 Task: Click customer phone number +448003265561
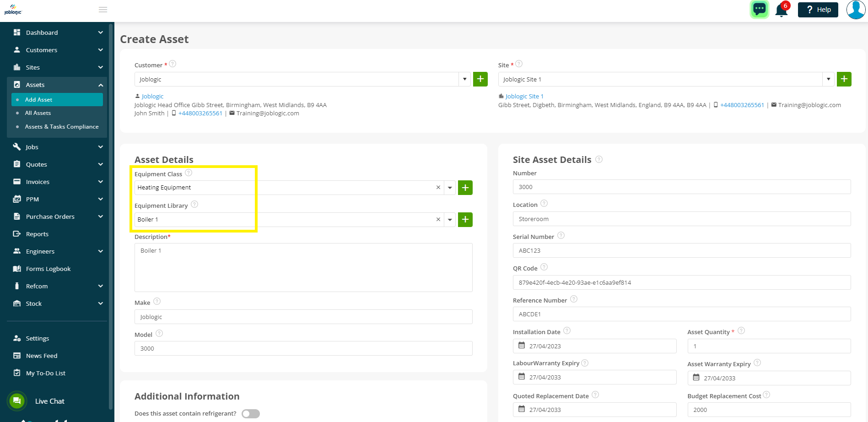click(x=200, y=113)
